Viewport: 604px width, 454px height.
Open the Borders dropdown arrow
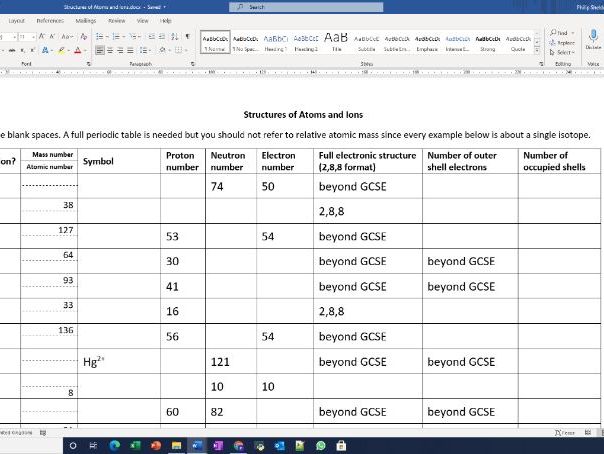[x=185, y=50]
